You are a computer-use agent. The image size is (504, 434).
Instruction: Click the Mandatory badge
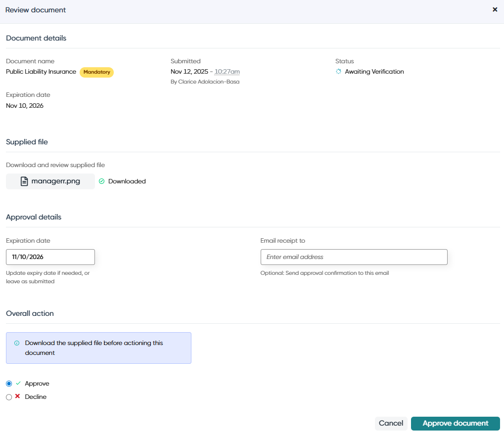tap(97, 72)
